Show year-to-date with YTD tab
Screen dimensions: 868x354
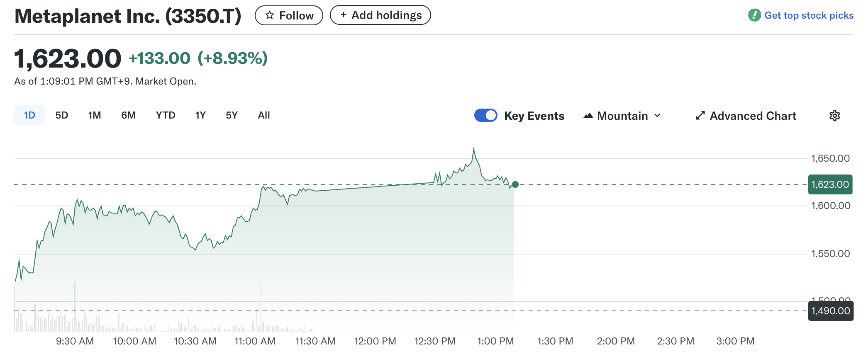(166, 115)
